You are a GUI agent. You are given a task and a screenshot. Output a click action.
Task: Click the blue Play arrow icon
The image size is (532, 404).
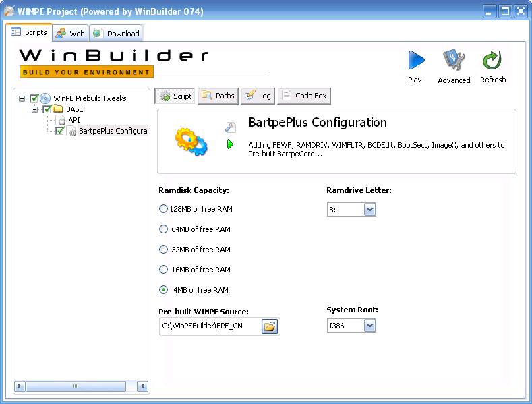416,60
